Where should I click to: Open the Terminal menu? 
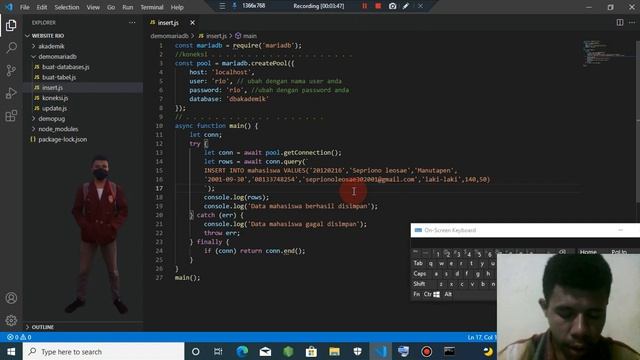(x=151, y=7)
